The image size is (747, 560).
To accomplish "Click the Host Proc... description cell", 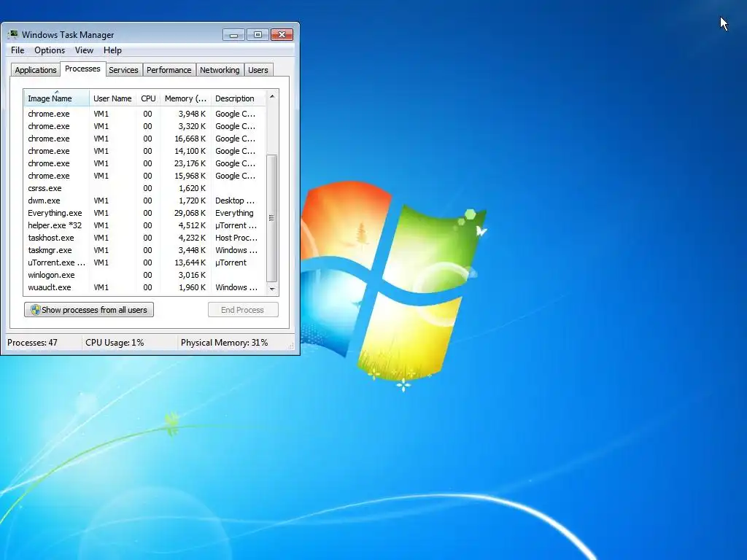I will point(236,238).
